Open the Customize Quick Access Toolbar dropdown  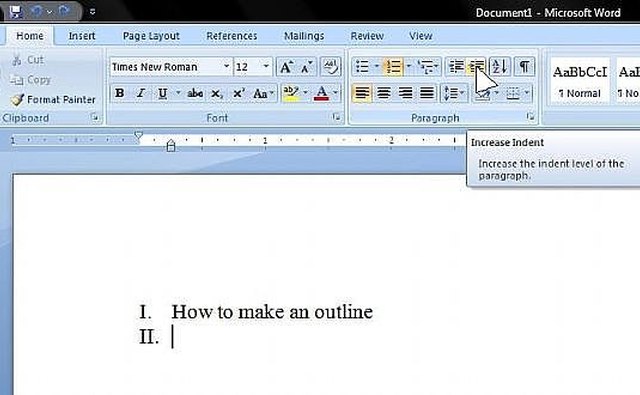(93, 12)
